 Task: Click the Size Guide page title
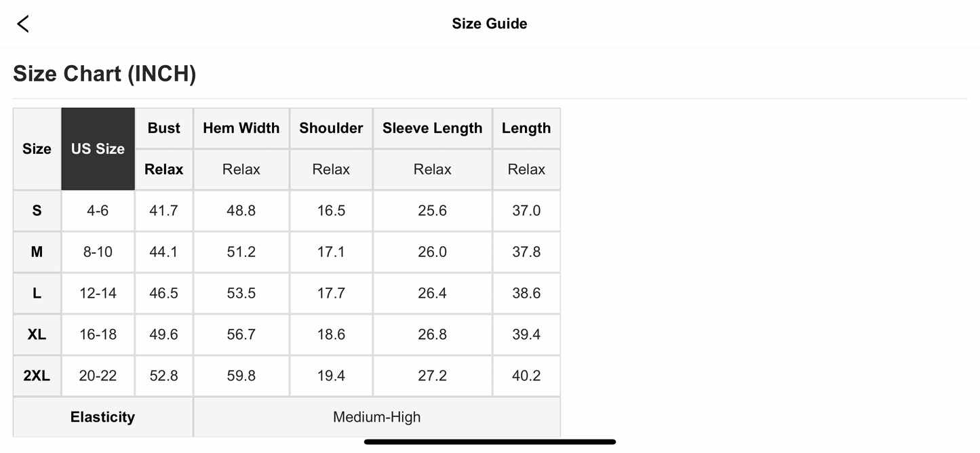click(489, 24)
